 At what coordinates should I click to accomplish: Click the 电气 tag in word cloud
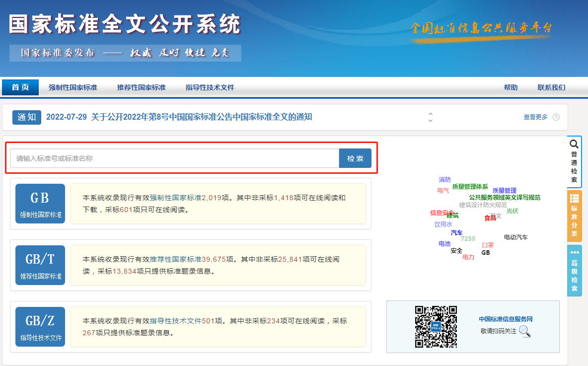coord(443,191)
